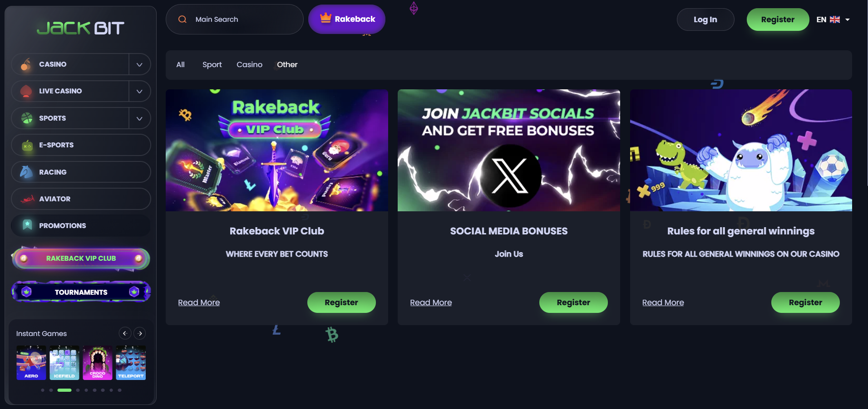Select the Casino promotions tab
868x409 pixels.
249,65
